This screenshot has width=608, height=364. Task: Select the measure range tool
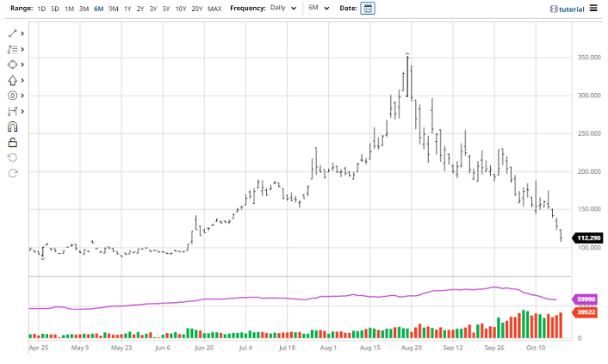[12, 111]
